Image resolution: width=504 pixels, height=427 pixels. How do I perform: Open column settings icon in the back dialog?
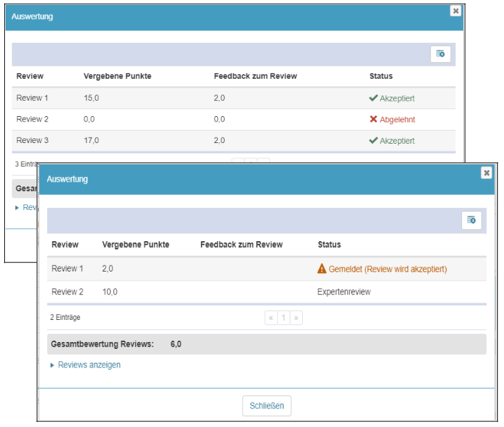pos(440,54)
